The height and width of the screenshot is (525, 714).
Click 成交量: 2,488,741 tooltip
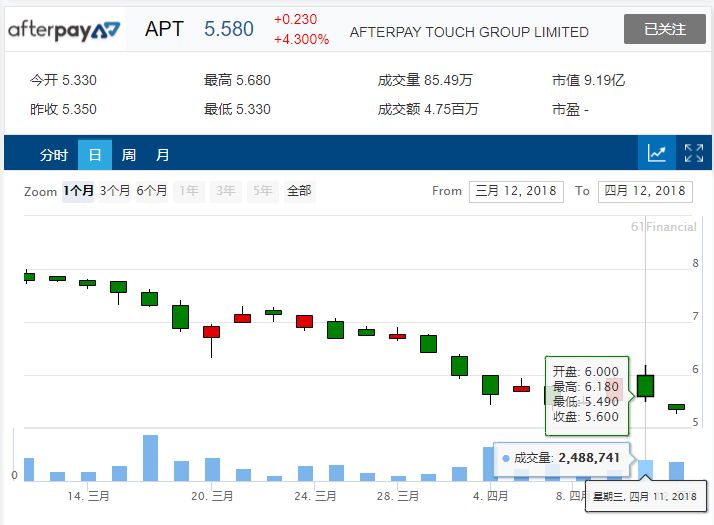pos(561,458)
